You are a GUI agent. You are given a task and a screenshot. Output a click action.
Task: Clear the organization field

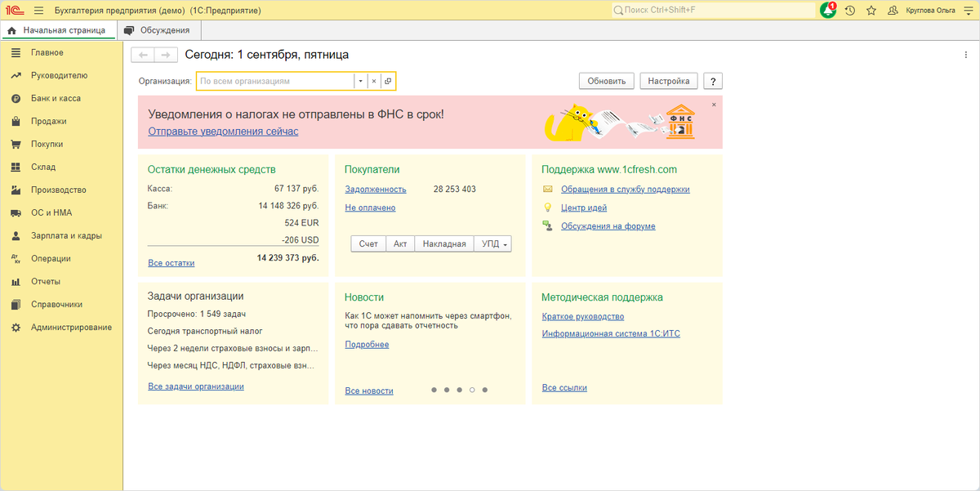[x=374, y=81]
